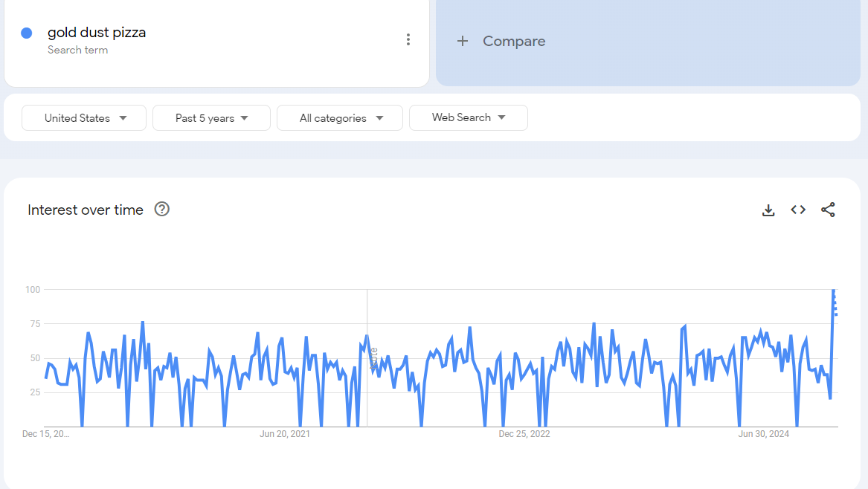Open the Web Search type dropdown
868x489 pixels.
(x=468, y=117)
